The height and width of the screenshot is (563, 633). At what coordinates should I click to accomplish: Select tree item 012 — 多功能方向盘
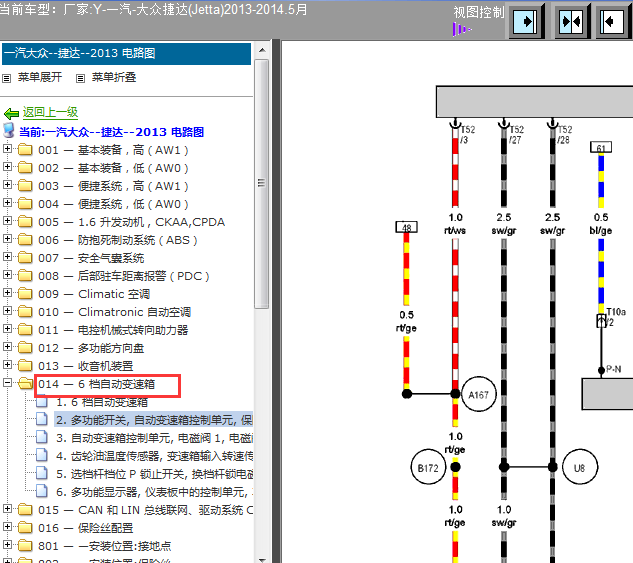tap(91, 348)
